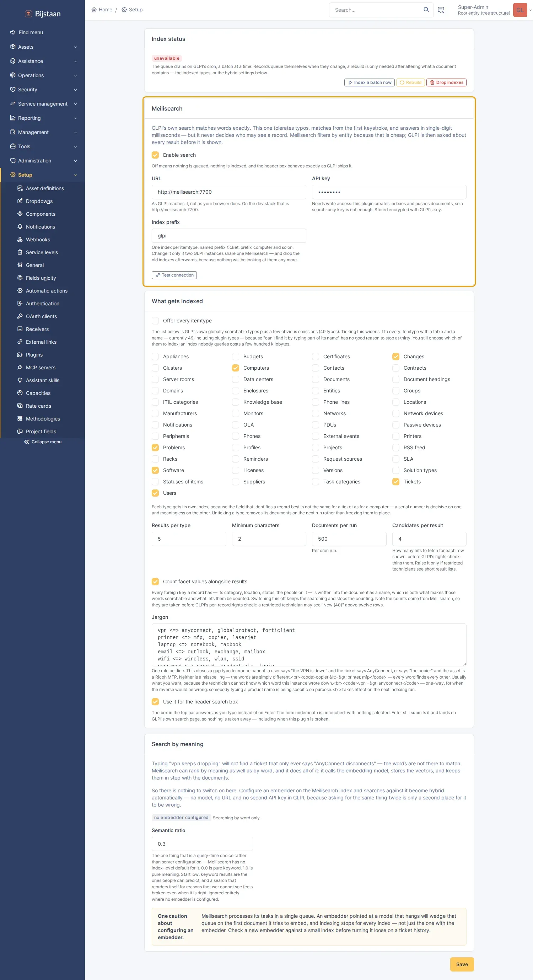Image resolution: width=533 pixels, height=980 pixels.
Task: Expand the Security menu
Action: [x=43, y=90]
